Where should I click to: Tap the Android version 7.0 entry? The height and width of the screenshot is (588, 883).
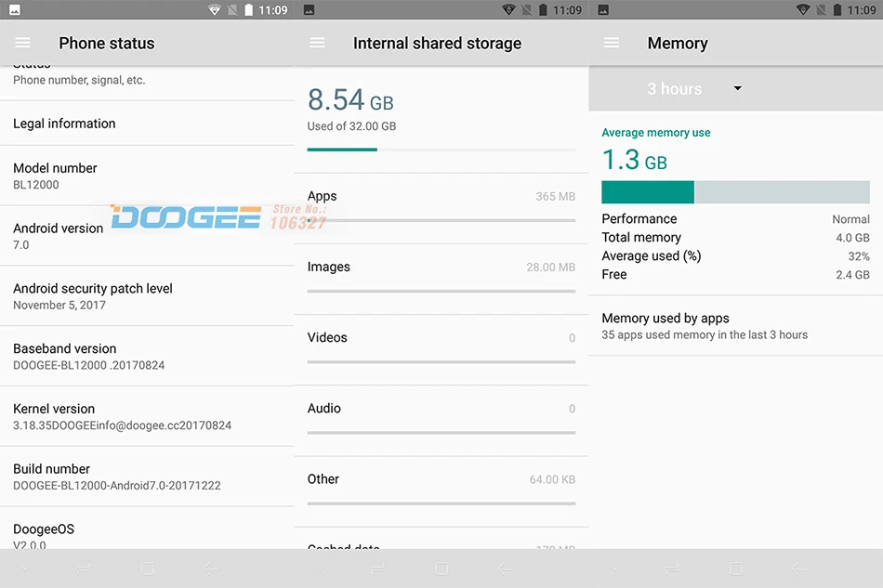coord(147,236)
